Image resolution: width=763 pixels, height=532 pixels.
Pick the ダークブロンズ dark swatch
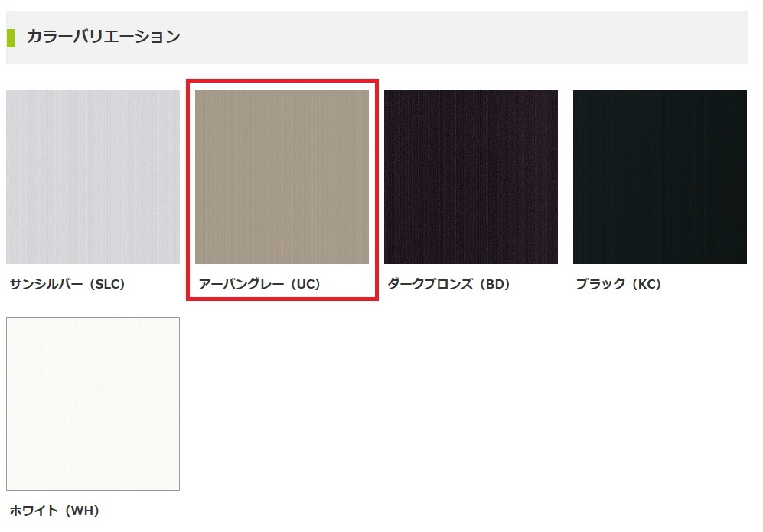471,177
